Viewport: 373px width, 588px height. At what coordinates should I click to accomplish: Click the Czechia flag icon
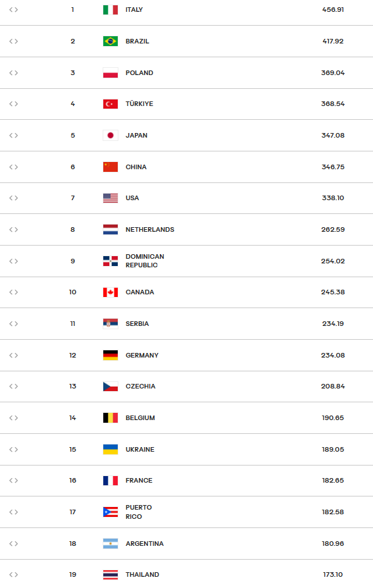pyautogui.click(x=111, y=387)
